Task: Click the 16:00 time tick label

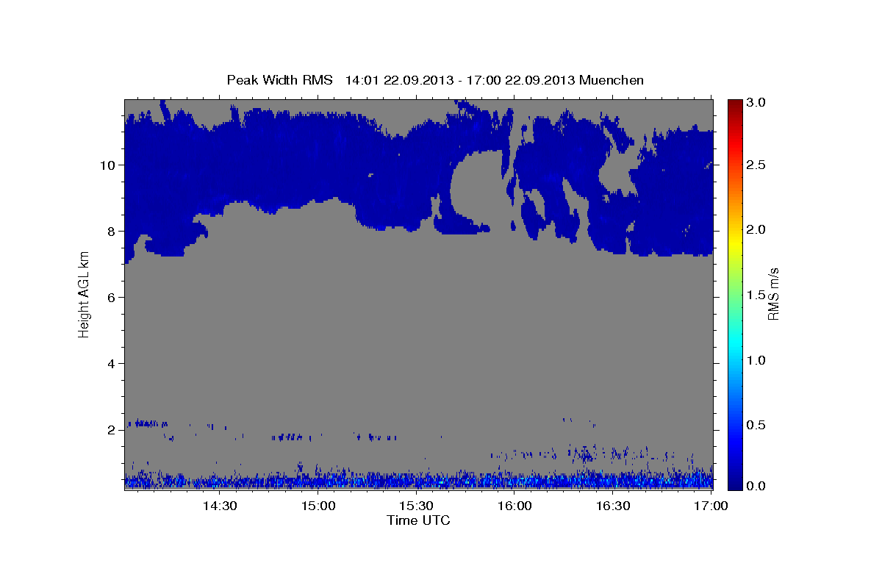Action: coord(514,506)
